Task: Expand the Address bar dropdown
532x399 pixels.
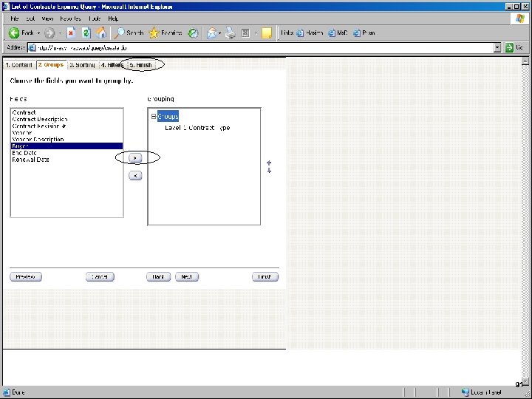Action: click(497, 48)
